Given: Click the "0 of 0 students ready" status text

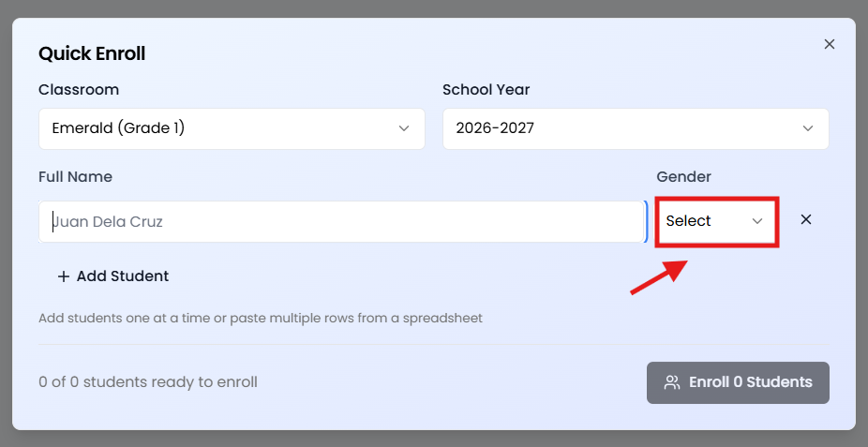Looking at the screenshot, I should click(148, 382).
